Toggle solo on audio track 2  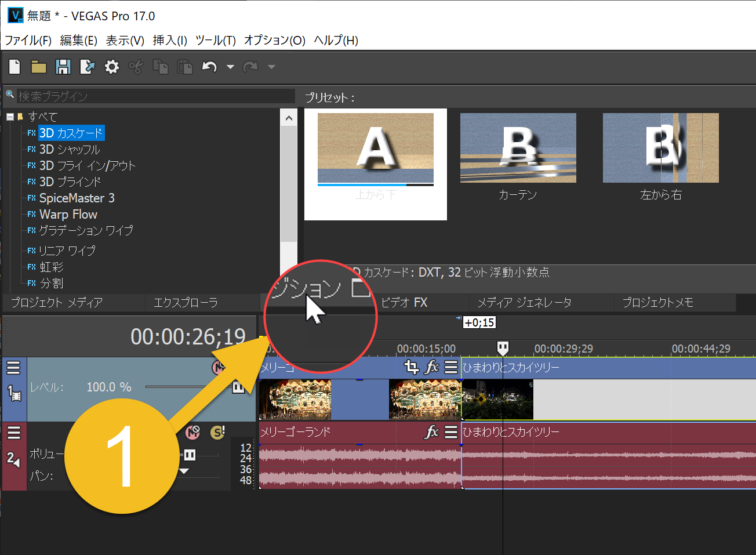pos(217,432)
